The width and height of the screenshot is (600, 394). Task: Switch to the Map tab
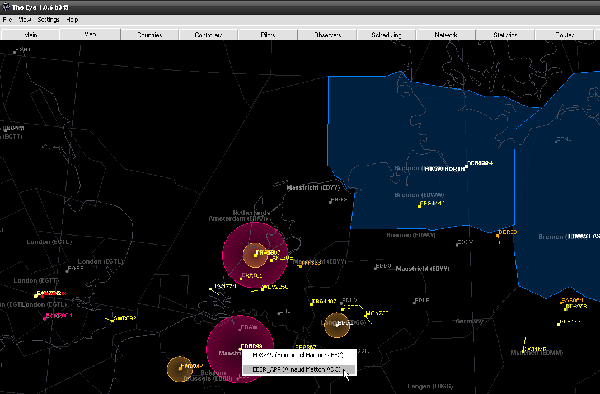[90, 34]
